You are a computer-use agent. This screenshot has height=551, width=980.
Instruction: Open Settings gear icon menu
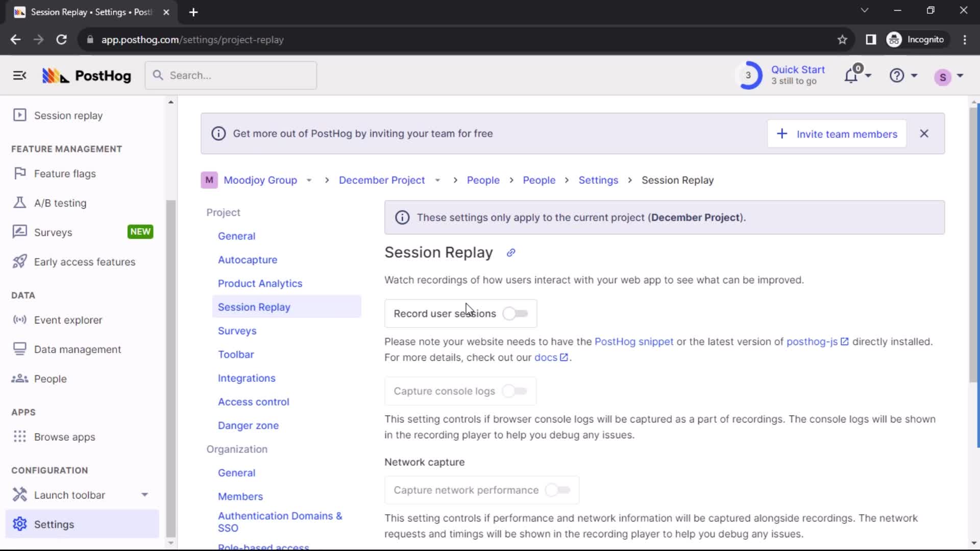19,524
